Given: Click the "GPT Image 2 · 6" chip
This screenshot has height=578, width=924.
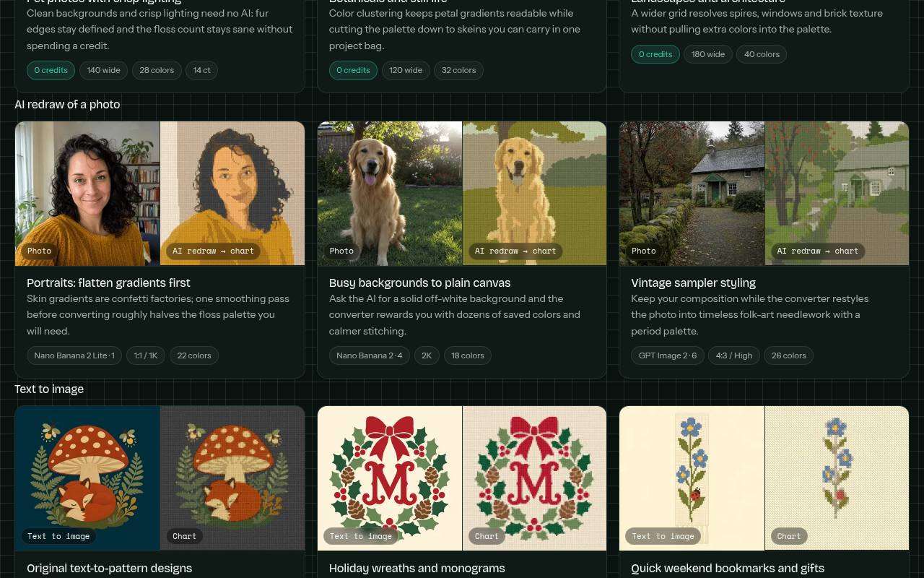Looking at the screenshot, I should click(x=668, y=355).
